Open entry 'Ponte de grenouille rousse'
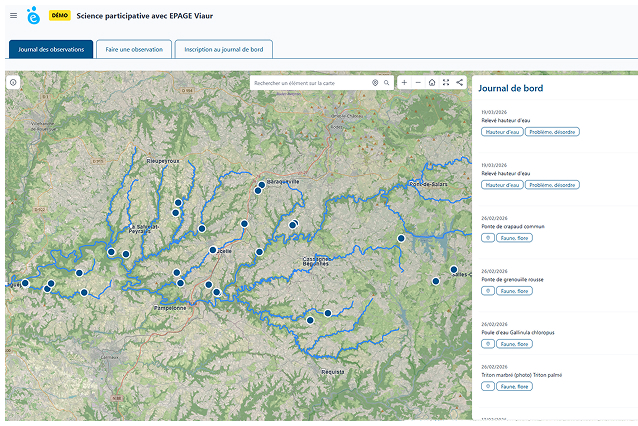The image size is (638, 426). (512, 280)
